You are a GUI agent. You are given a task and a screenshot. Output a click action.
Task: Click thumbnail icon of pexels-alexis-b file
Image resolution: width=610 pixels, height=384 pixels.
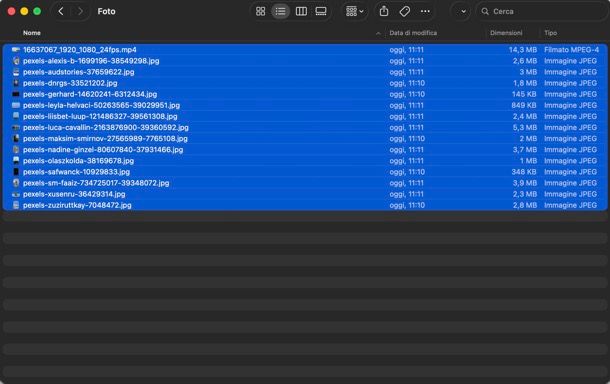[x=16, y=61]
